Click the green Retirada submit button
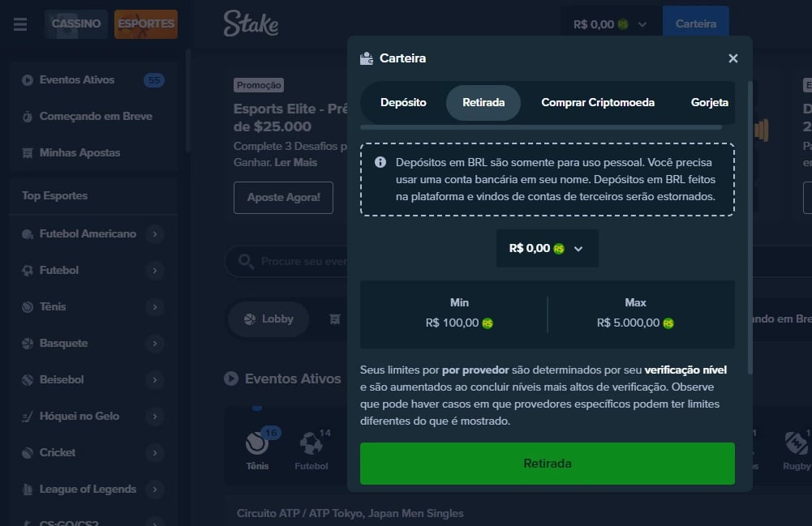This screenshot has height=526, width=812. click(548, 464)
